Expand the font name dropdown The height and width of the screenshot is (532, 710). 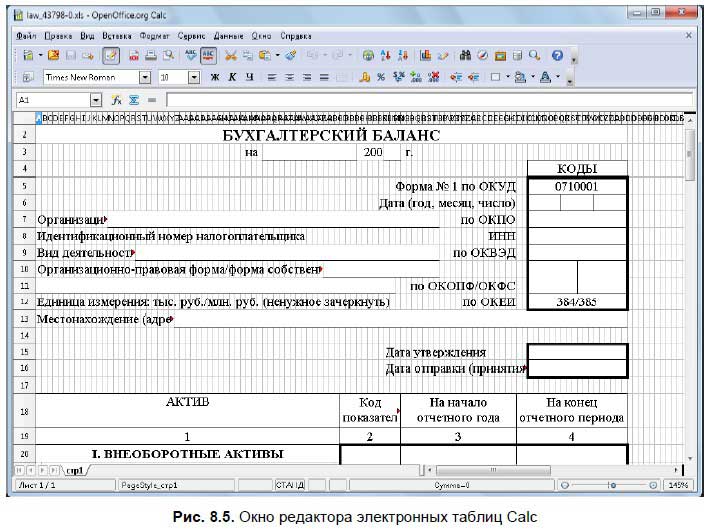coord(145,77)
